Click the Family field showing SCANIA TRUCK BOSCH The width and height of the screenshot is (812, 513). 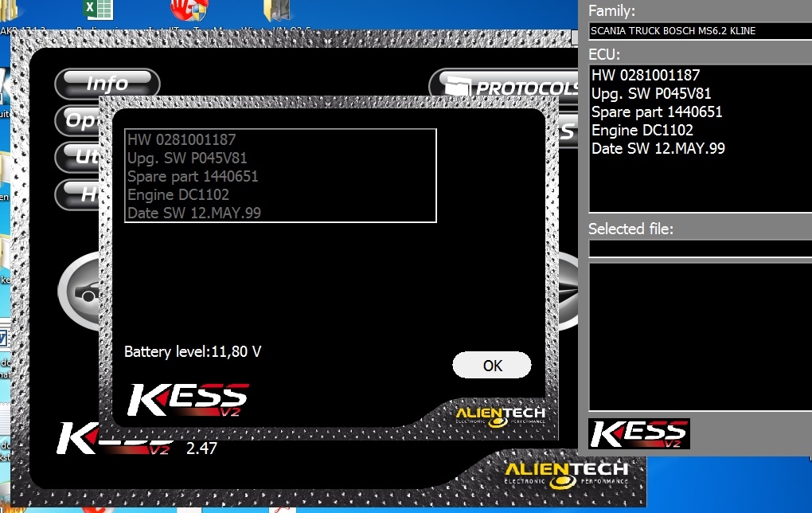pos(700,30)
